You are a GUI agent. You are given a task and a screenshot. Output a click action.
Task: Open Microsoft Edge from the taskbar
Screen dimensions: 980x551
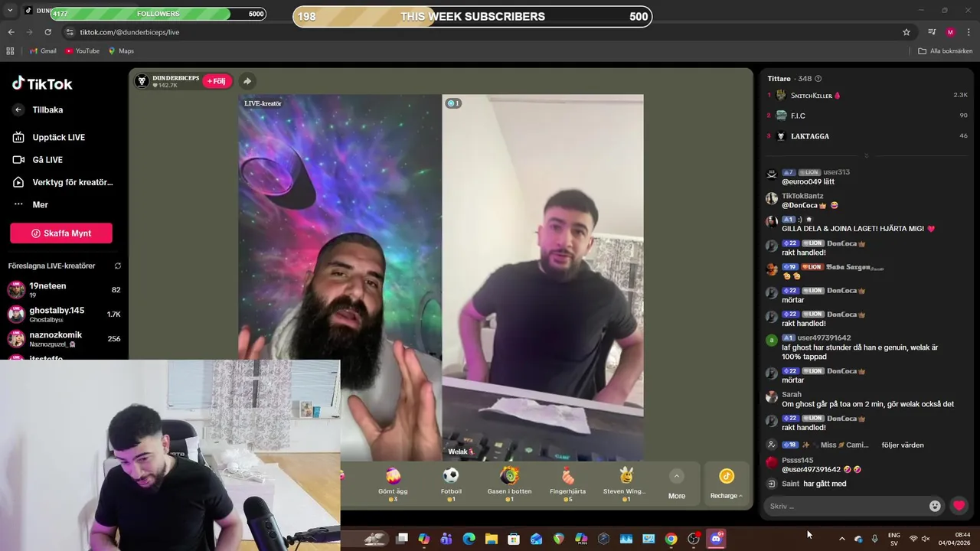pyautogui.click(x=469, y=539)
